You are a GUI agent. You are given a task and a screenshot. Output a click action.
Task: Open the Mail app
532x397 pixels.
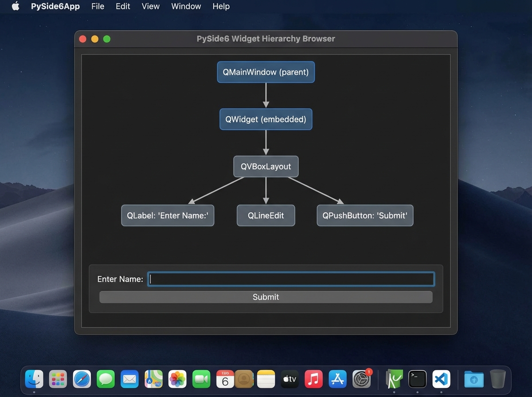[x=129, y=379]
